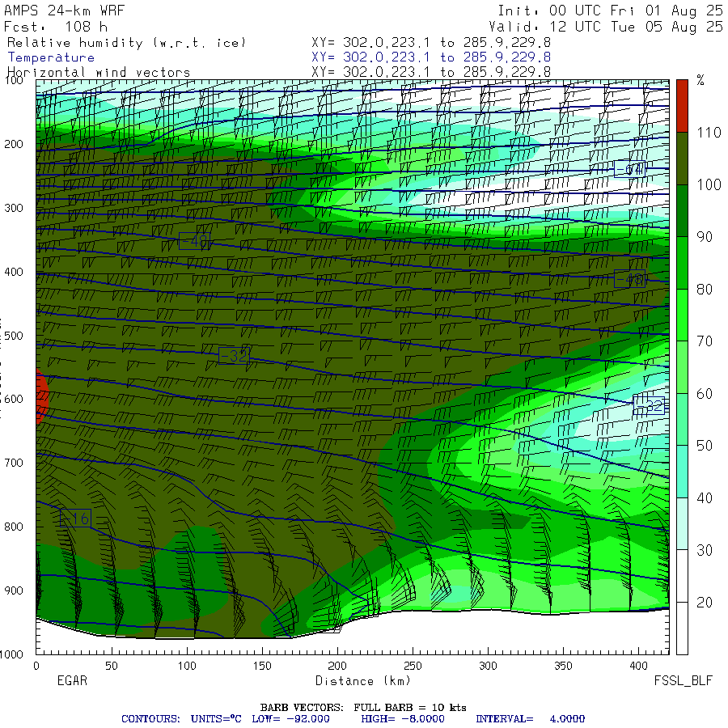The width and height of the screenshot is (728, 728).
Task: Click the "600" pressure axis label
Action: 14,400
